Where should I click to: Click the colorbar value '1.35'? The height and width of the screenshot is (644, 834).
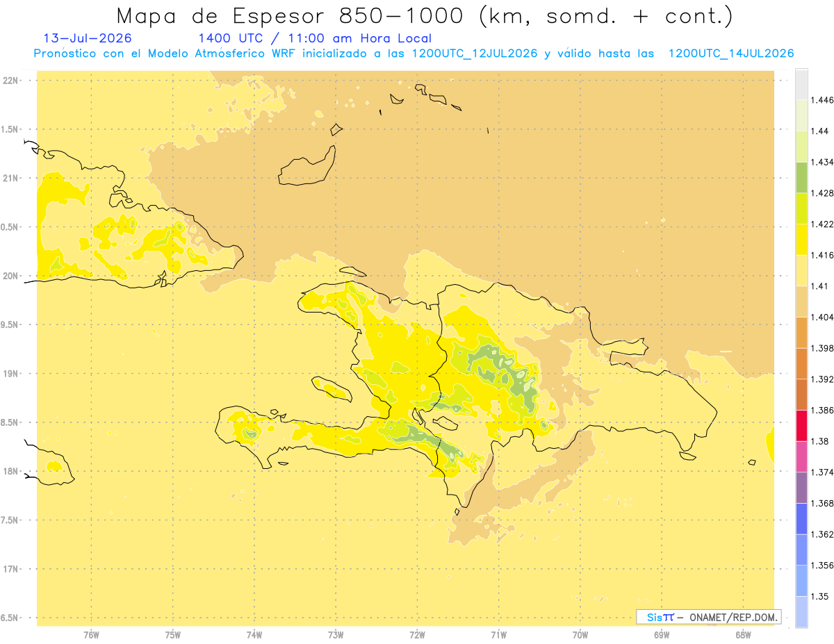point(820,596)
